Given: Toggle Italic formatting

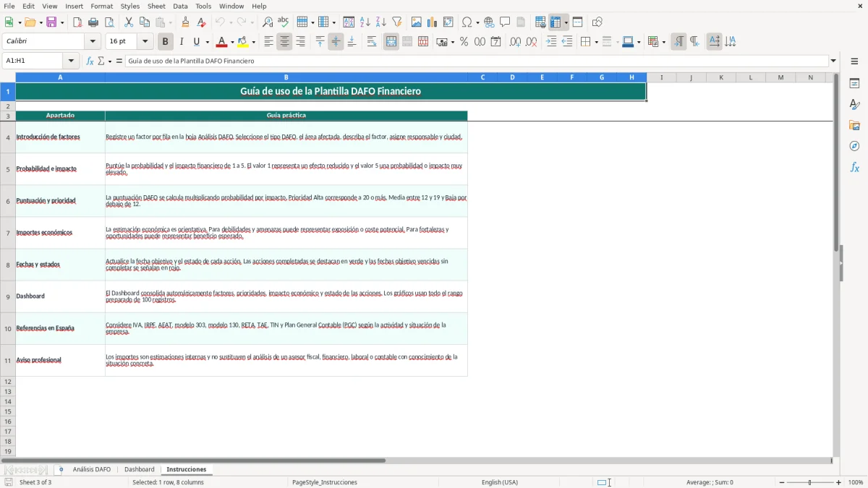Looking at the screenshot, I should point(182,42).
